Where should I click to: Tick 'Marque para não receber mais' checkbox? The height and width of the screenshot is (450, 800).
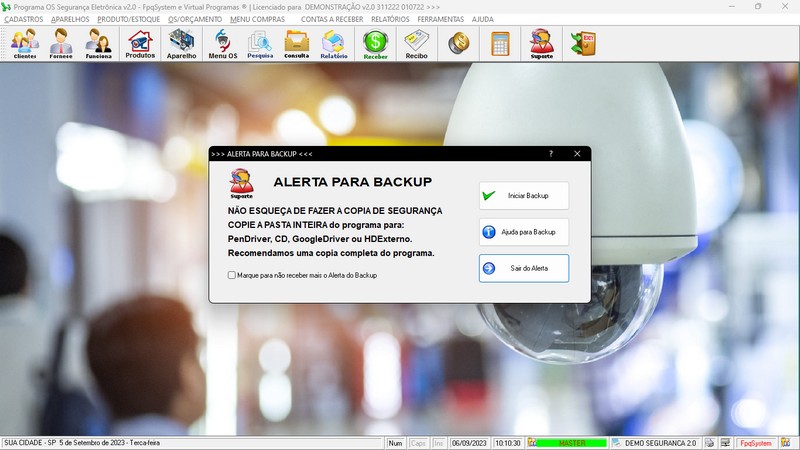tap(232, 275)
